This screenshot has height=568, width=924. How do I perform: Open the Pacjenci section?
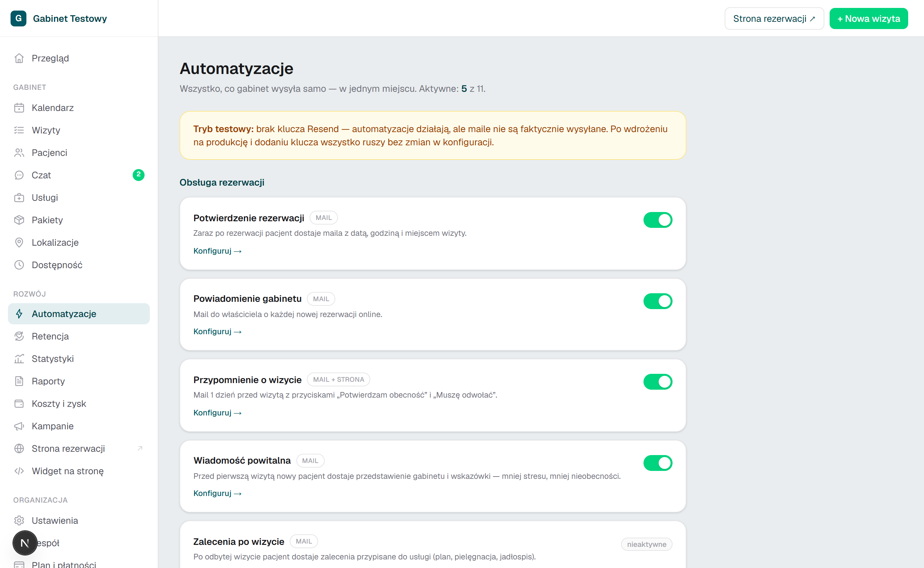pos(79,153)
